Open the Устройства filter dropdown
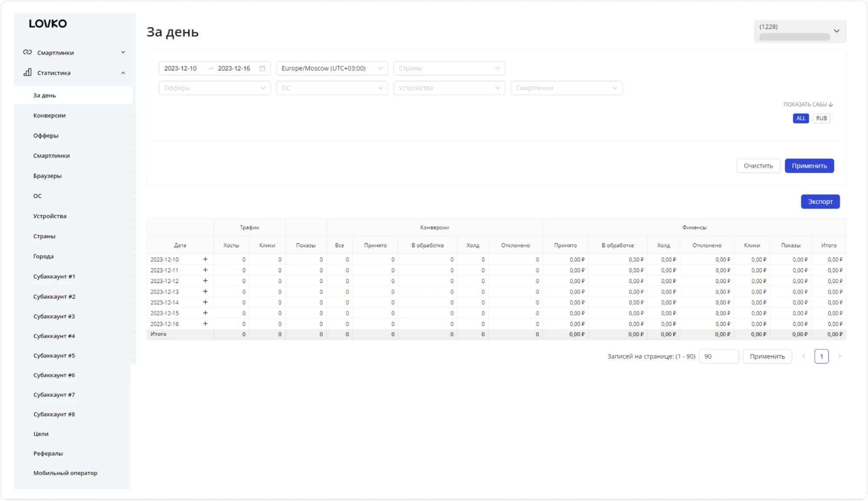Screen dimensions: 868x501 click(449, 88)
